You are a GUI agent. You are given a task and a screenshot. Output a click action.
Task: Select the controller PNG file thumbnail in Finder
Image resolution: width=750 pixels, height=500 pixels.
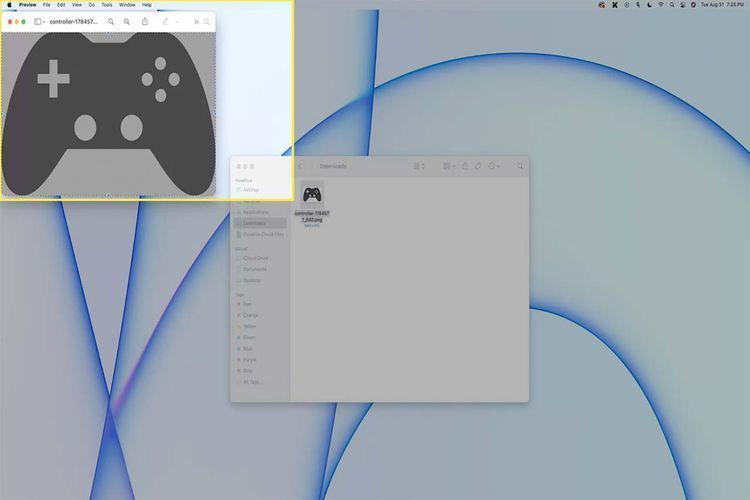click(x=312, y=195)
